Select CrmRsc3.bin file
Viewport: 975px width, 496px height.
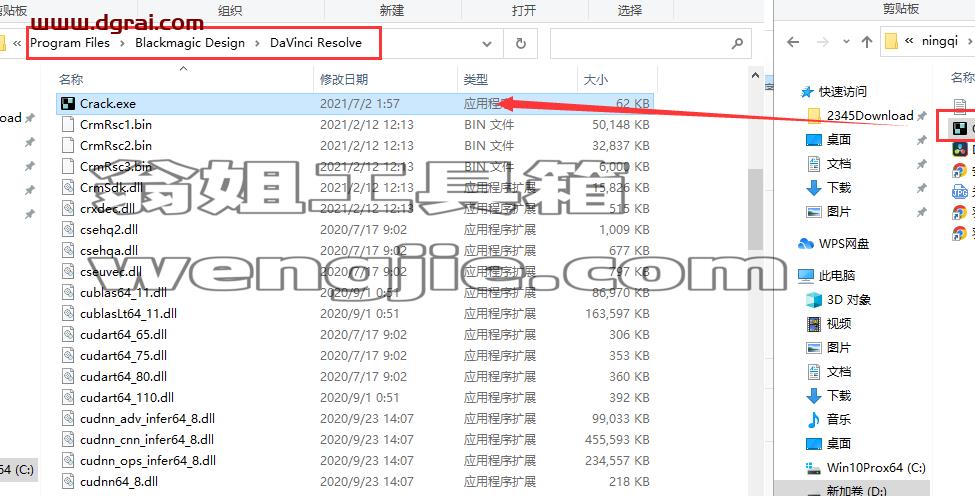pyautogui.click(x=356, y=167)
